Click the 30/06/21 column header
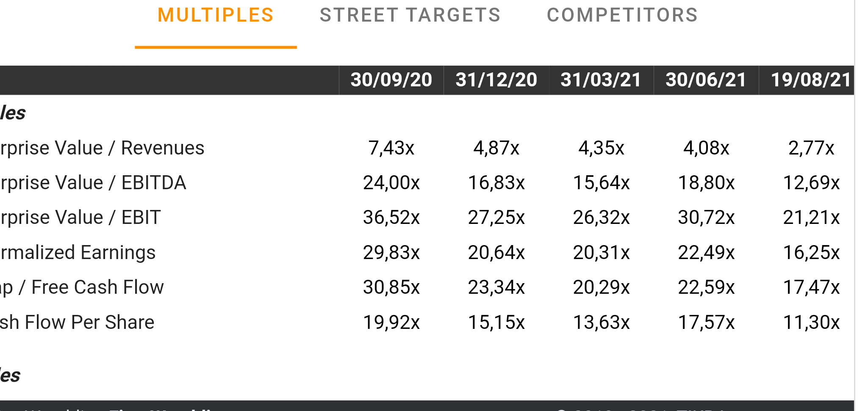This screenshot has height=411, width=868. [706, 80]
